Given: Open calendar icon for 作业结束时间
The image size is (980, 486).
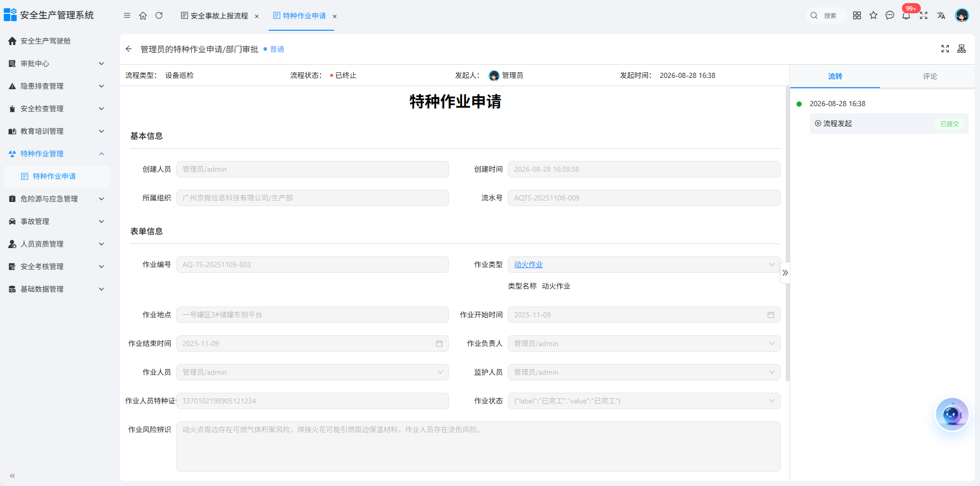Looking at the screenshot, I should pyautogui.click(x=439, y=343).
